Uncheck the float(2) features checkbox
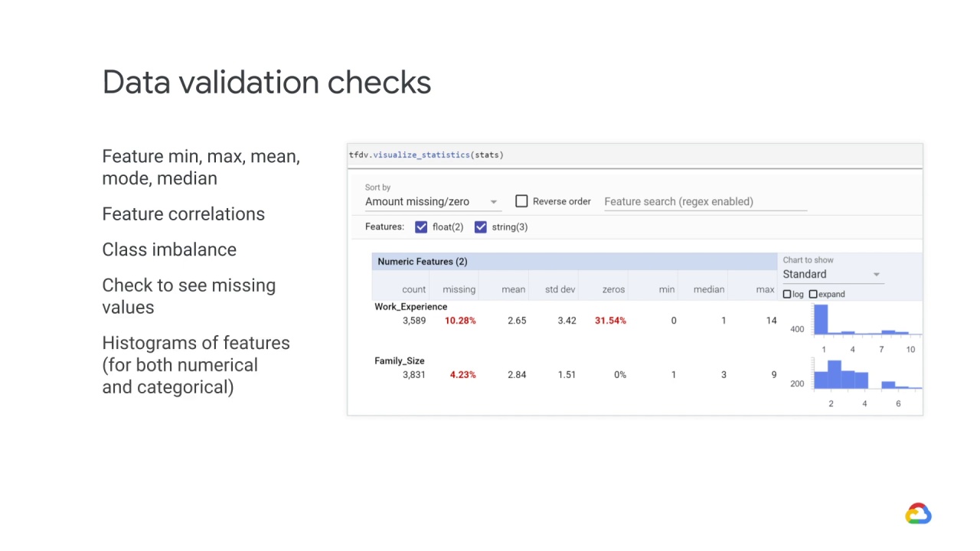This screenshot has height=551, width=980. pos(421,227)
